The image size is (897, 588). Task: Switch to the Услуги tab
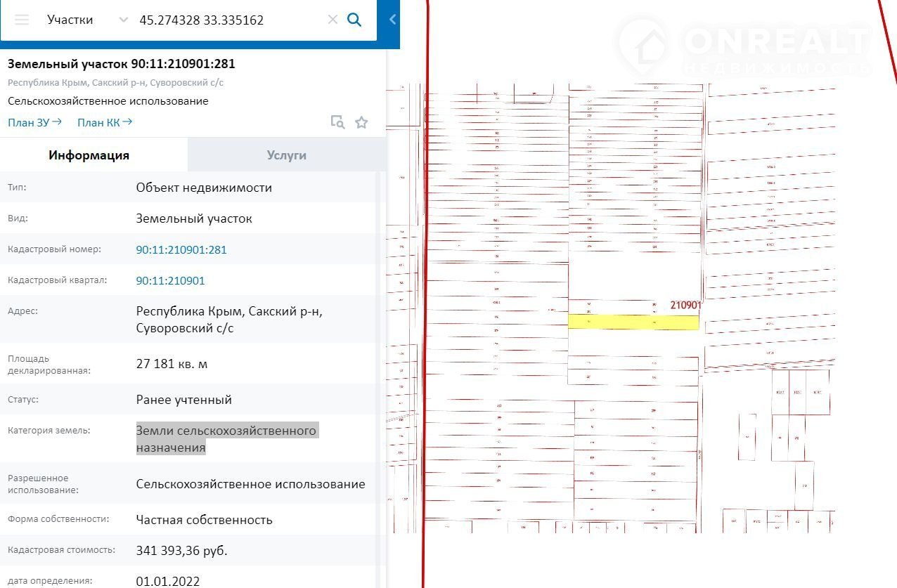click(286, 155)
